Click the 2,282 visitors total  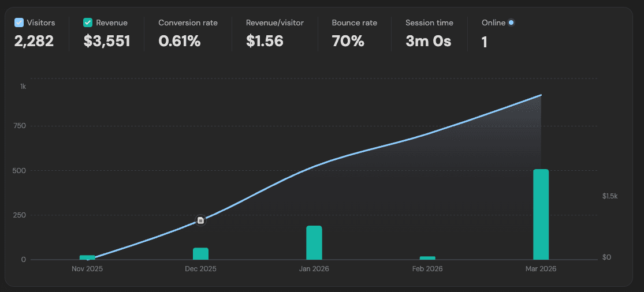[x=34, y=41]
